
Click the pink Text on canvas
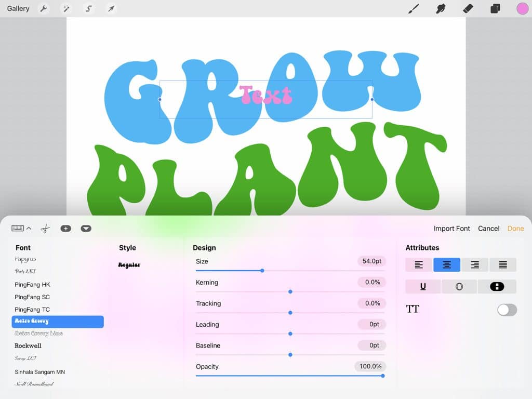coord(265,95)
